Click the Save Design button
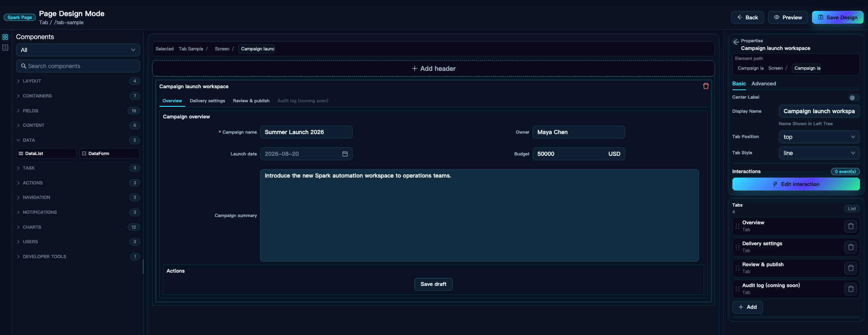The height and width of the screenshot is (335, 868). pyautogui.click(x=837, y=17)
